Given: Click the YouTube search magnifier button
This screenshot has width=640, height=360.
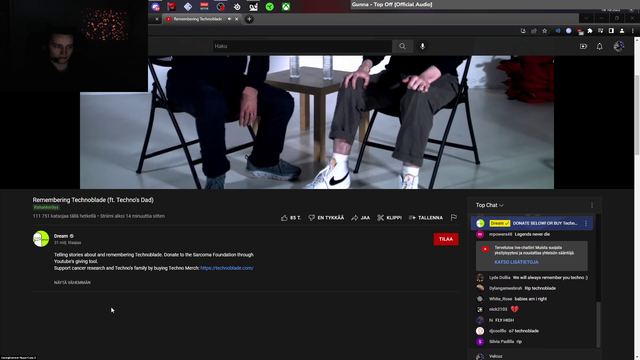Looking at the screenshot, I should click(x=402, y=46).
